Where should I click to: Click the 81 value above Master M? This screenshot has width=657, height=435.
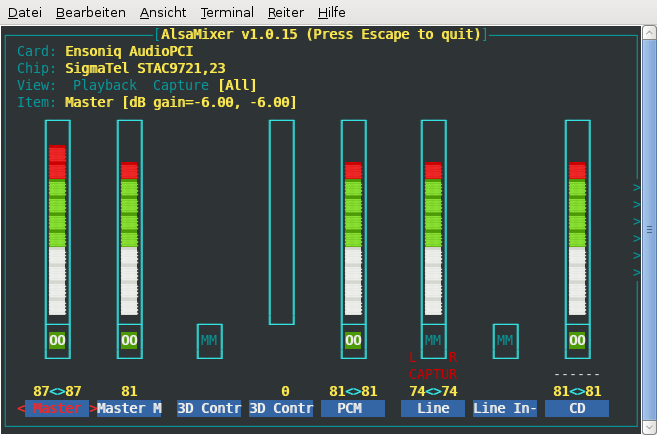click(x=129, y=391)
